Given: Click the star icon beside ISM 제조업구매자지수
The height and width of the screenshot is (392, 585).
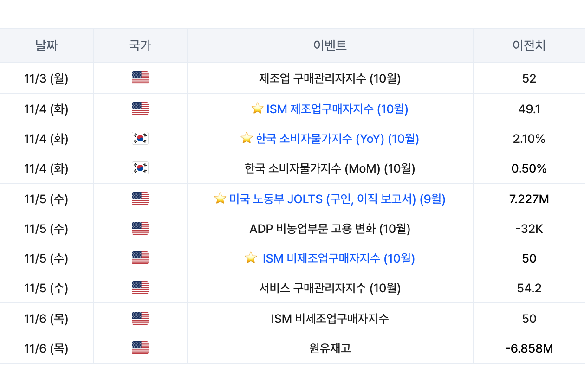Looking at the screenshot, I should (257, 109).
